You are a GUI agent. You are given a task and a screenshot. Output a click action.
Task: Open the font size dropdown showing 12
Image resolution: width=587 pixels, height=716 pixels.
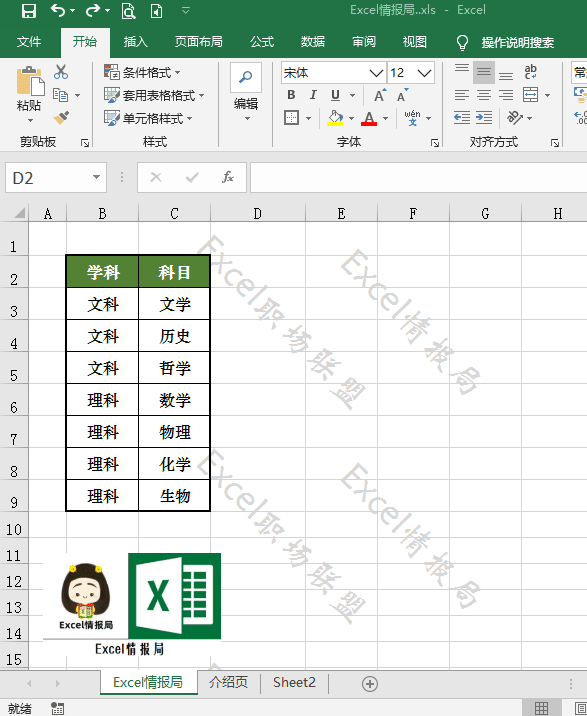424,73
